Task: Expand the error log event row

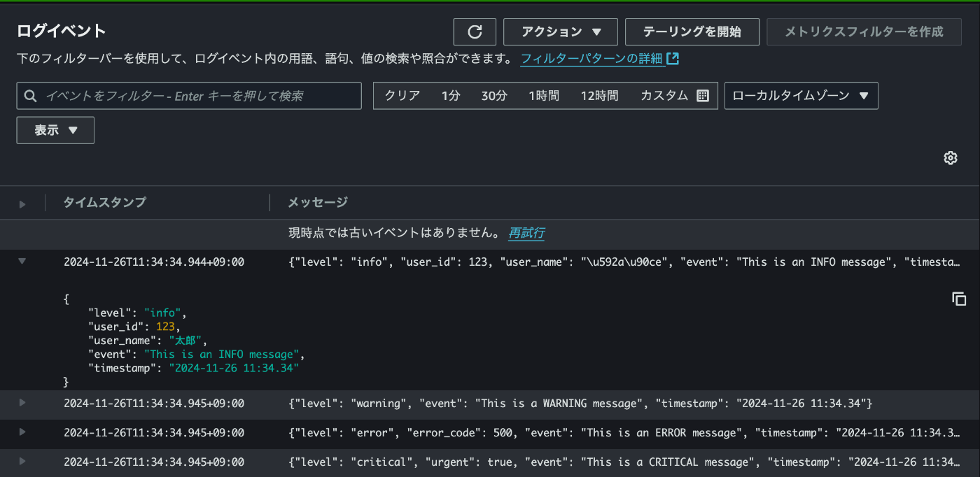Action: pos(22,432)
